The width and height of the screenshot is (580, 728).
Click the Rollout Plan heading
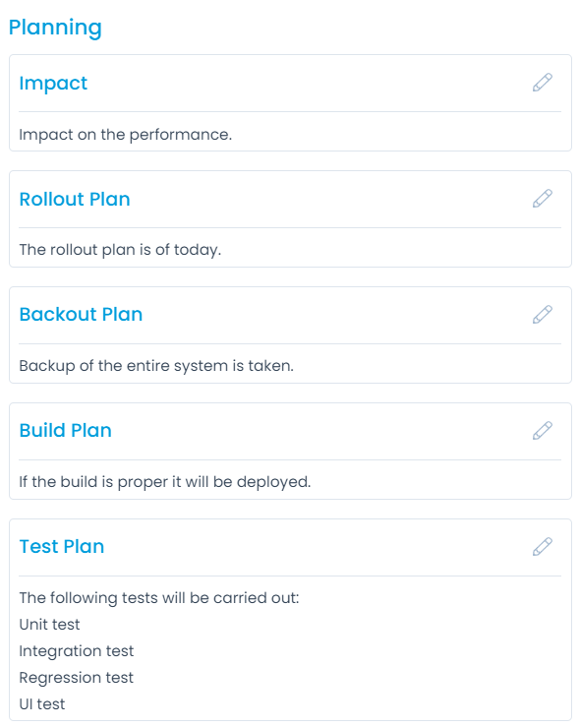75,199
